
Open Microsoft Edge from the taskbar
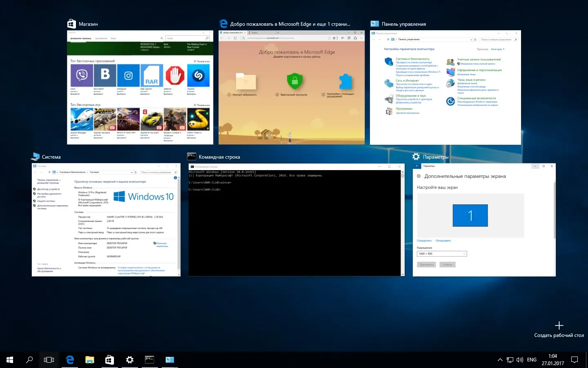[70, 360]
